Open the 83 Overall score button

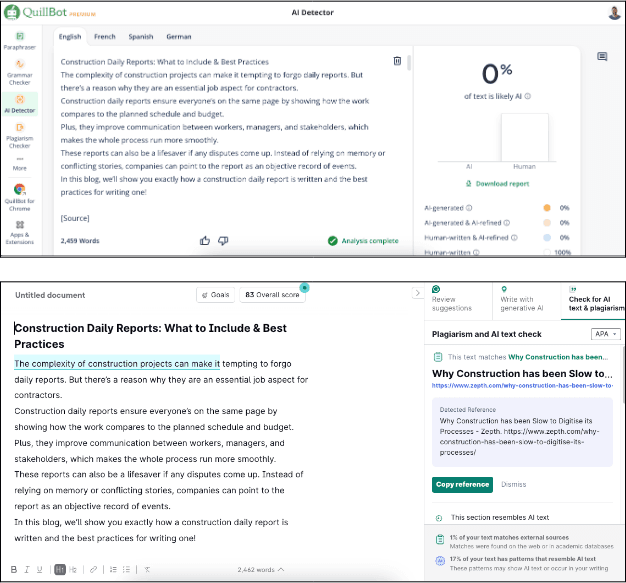point(272,295)
